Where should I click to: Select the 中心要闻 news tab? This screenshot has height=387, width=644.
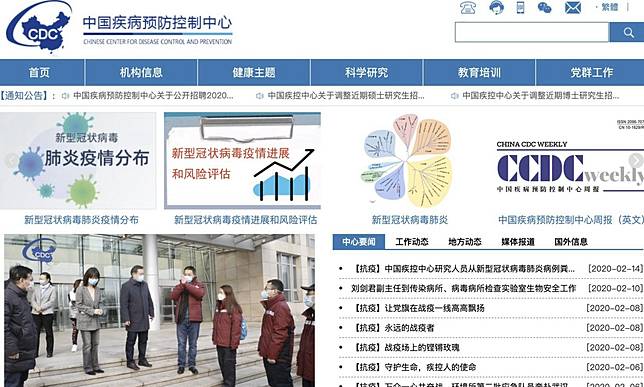click(x=359, y=242)
